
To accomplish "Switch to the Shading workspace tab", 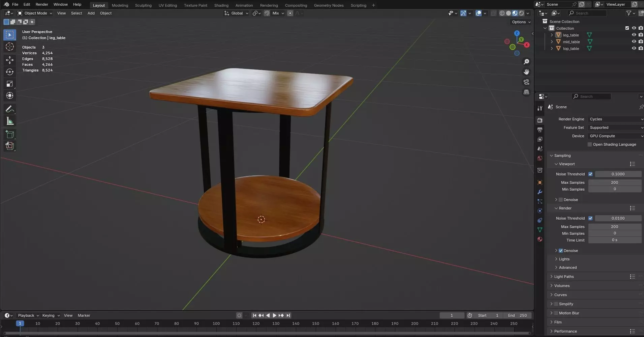I will [221, 5].
